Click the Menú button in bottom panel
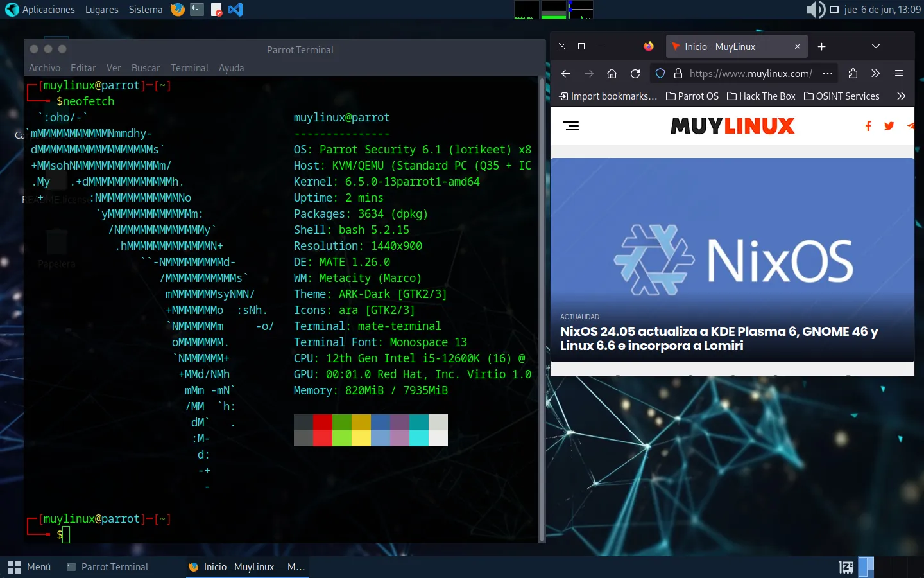The image size is (924, 578). click(29, 566)
